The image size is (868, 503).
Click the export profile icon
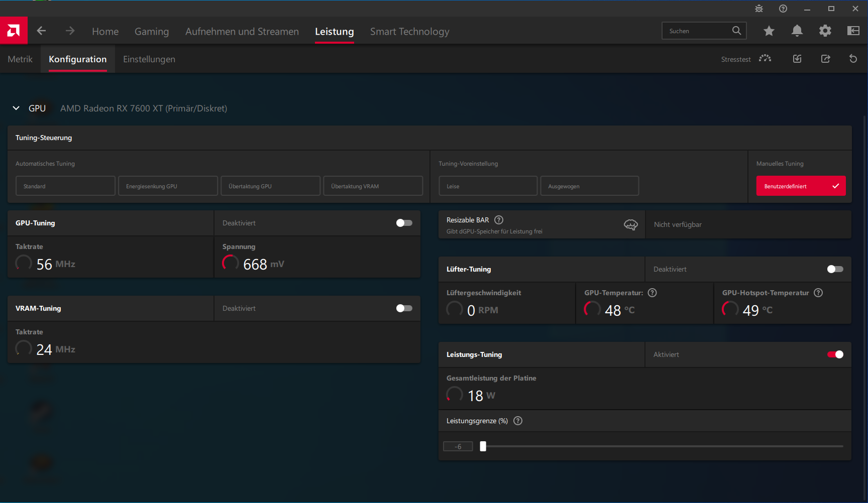coord(825,59)
